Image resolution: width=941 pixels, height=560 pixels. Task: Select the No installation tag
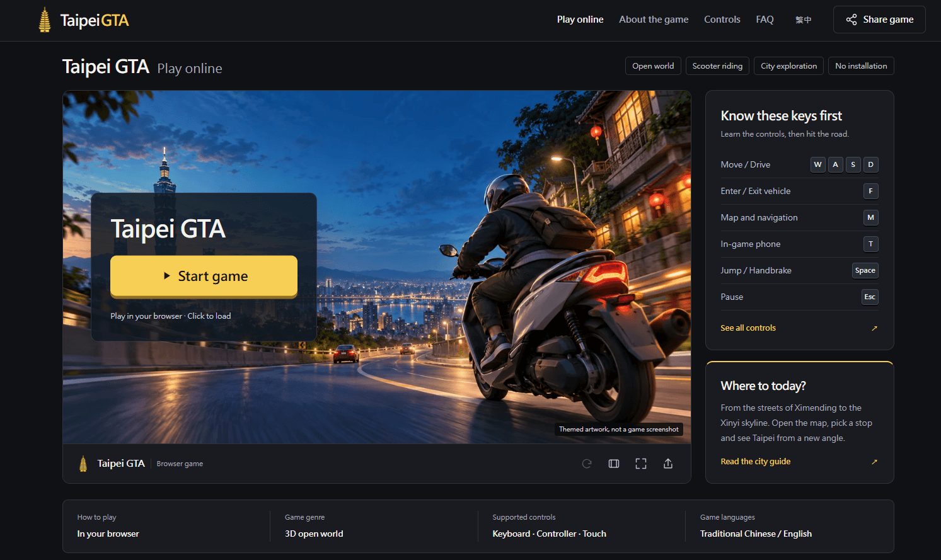[x=861, y=66]
